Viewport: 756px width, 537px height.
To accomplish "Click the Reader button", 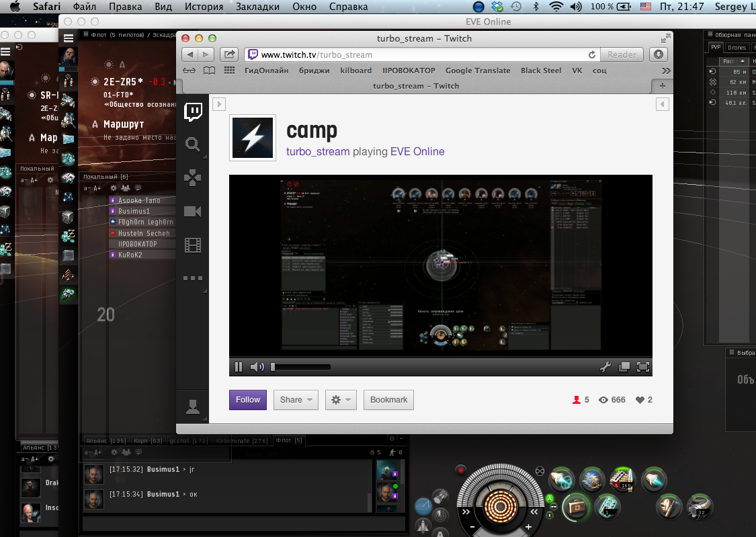I will (622, 54).
